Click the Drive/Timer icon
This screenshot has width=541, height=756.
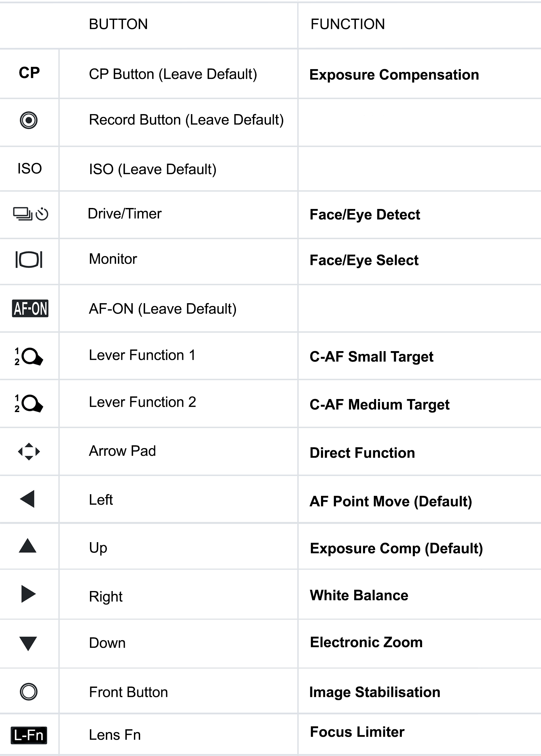click(x=30, y=214)
